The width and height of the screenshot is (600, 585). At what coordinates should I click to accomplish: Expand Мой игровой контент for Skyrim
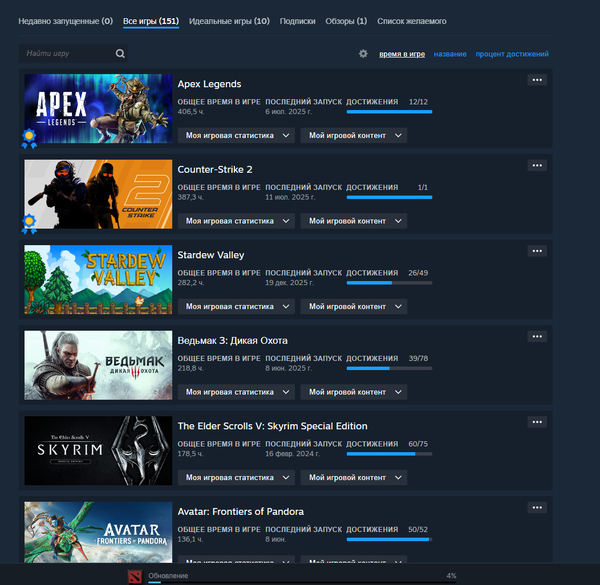(x=354, y=477)
